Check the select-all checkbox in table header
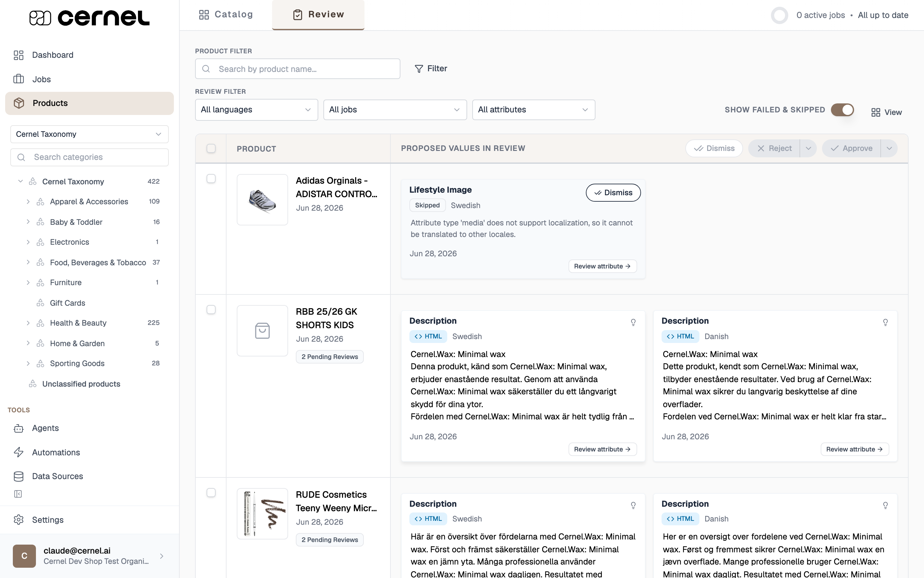This screenshot has width=924, height=578. pyautogui.click(x=211, y=148)
